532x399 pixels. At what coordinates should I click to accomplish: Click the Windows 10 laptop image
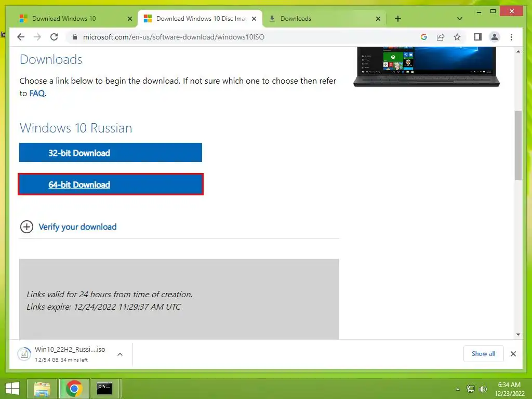coord(426,67)
